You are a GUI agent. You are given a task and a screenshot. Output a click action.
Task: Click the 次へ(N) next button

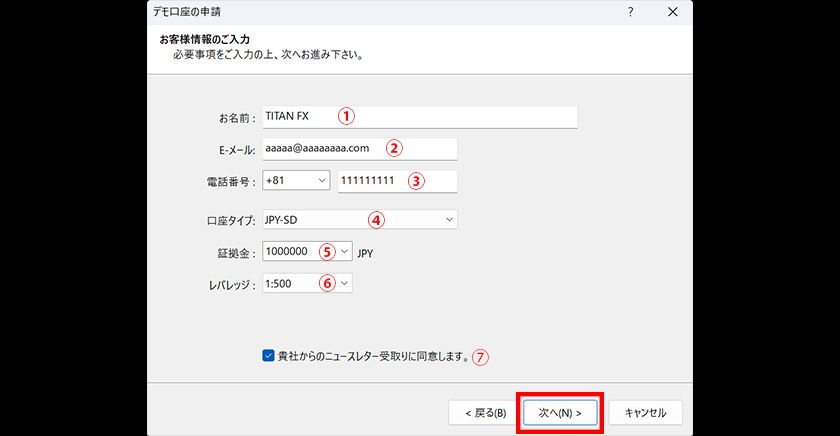coord(560,413)
